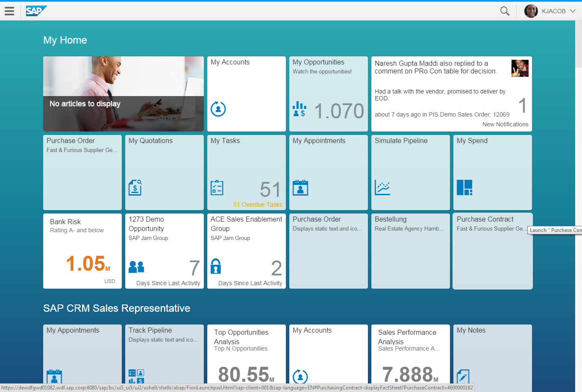Open the Bank Risk tile
The width and height of the screenshot is (582, 392).
(82, 251)
